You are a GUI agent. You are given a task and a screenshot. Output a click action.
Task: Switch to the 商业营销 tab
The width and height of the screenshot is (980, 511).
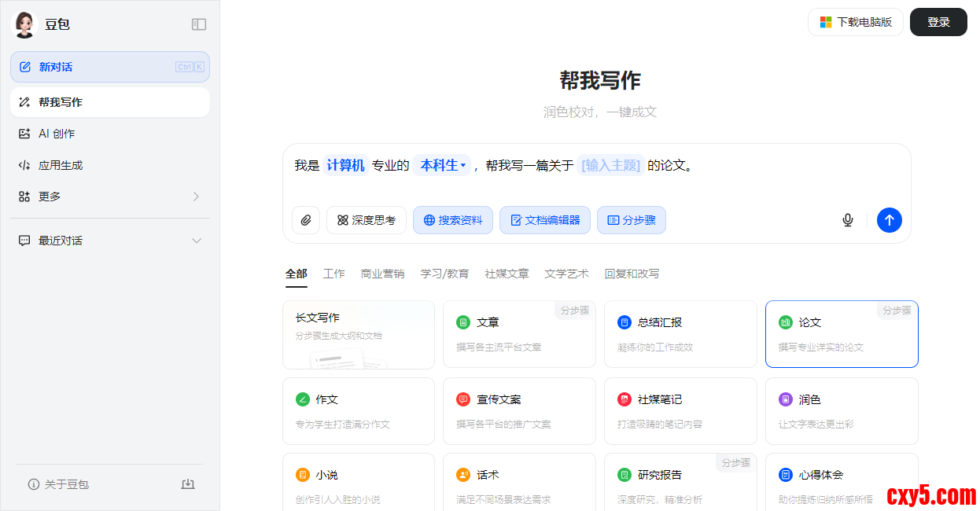[382, 274]
